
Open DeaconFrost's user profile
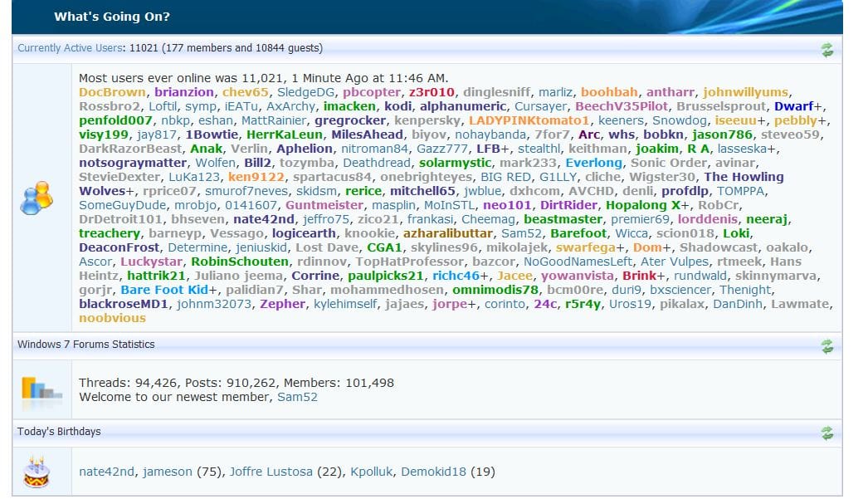point(119,247)
